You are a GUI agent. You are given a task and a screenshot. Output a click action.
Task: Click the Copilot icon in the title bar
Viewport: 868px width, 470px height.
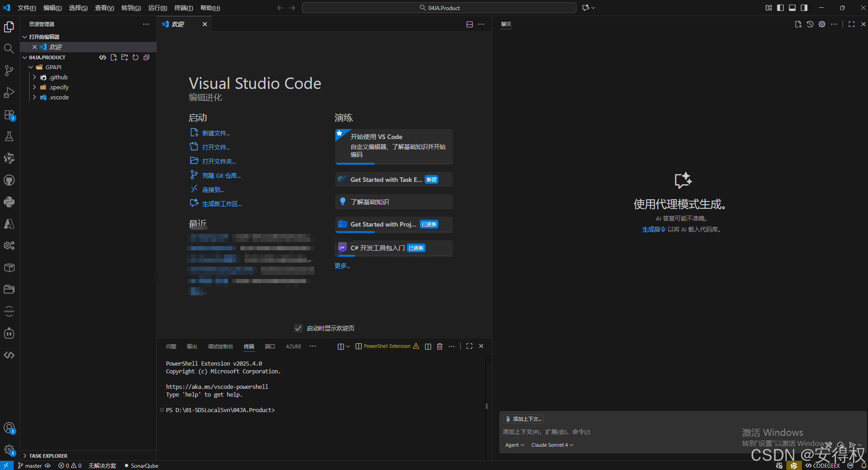tap(586, 8)
